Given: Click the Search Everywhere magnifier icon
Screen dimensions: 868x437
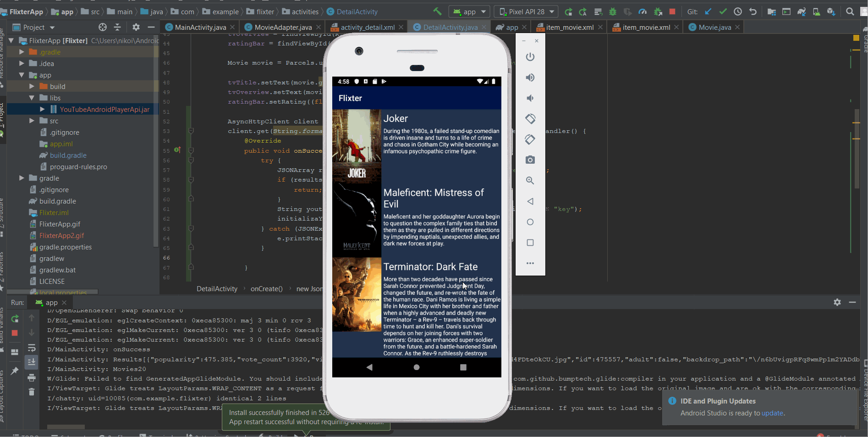Looking at the screenshot, I should point(850,12).
